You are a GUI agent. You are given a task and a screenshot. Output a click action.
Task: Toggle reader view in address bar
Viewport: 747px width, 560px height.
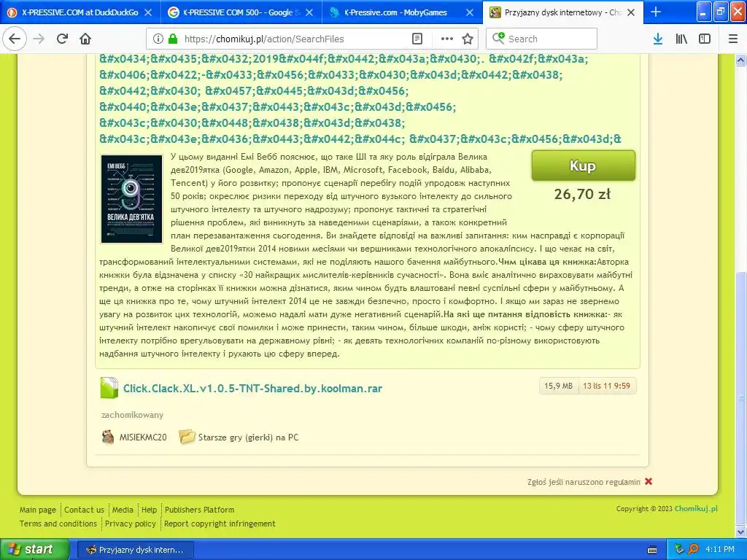[417, 39]
